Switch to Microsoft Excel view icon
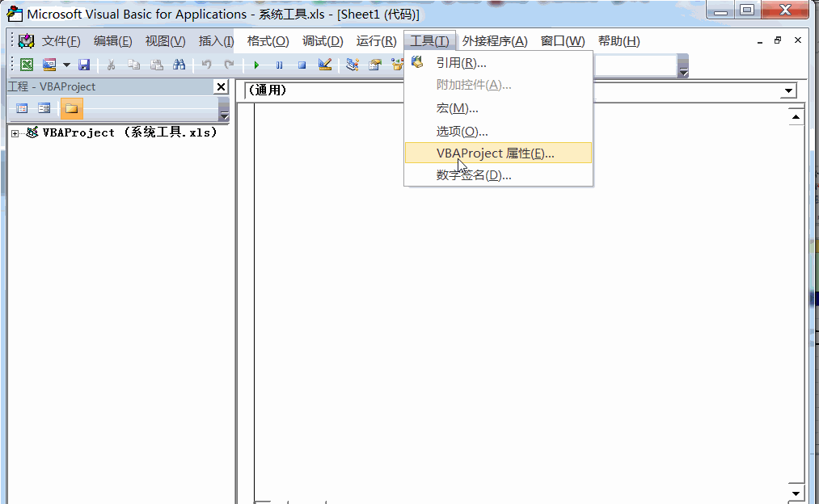This screenshot has height=504, width=819. coord(26,65)
